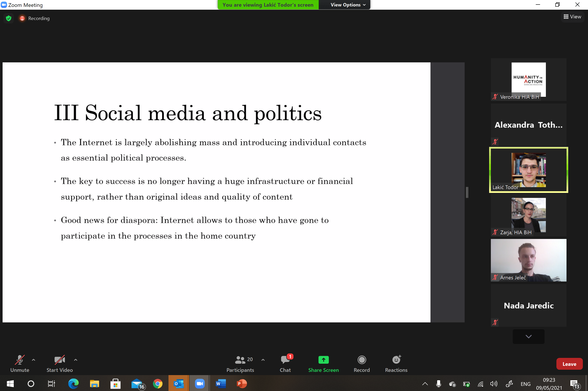Open the Participants panel
588x391 pixels.
240,363
